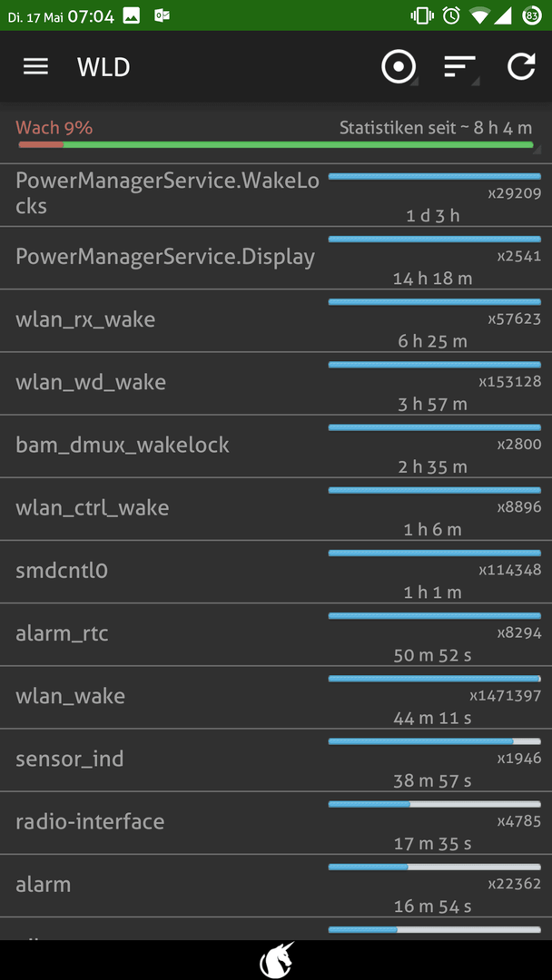552x980 pixels.
Task: Tap the 'WLD' app title
Action: [103, 67]
